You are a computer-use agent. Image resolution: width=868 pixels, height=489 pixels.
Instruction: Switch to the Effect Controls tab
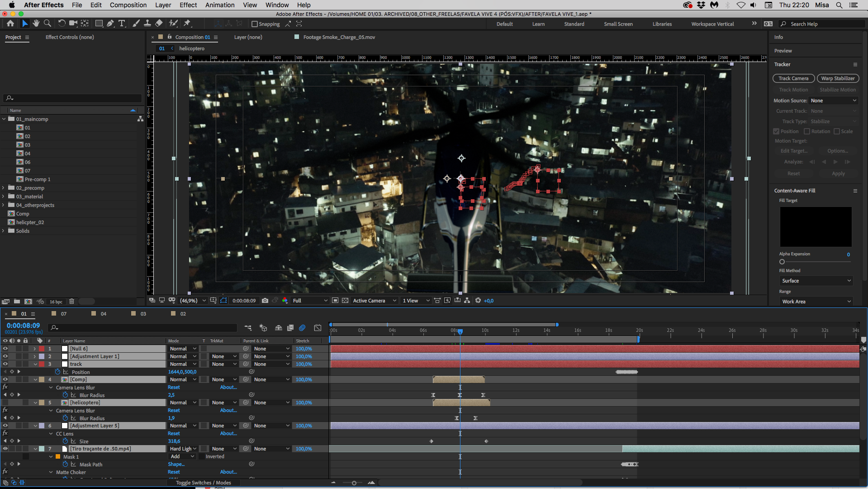coord(70,37)
